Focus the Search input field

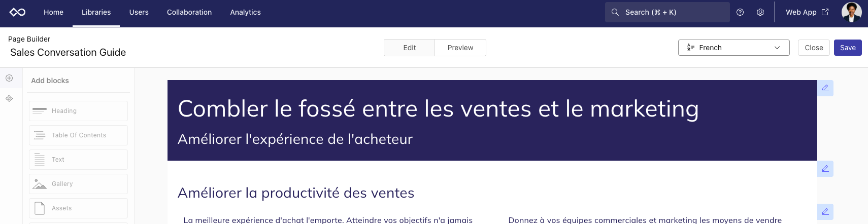(x=667, y=12)
